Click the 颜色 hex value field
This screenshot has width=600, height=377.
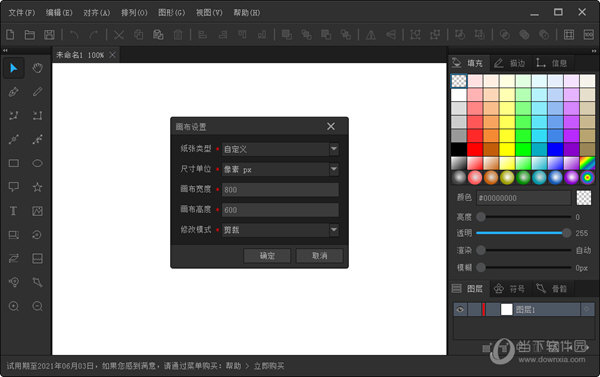tap(523, 198)
